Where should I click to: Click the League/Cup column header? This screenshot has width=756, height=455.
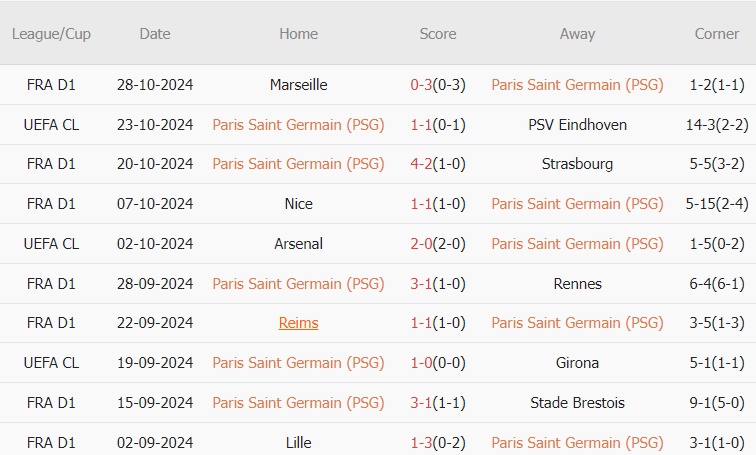(51, 34)
